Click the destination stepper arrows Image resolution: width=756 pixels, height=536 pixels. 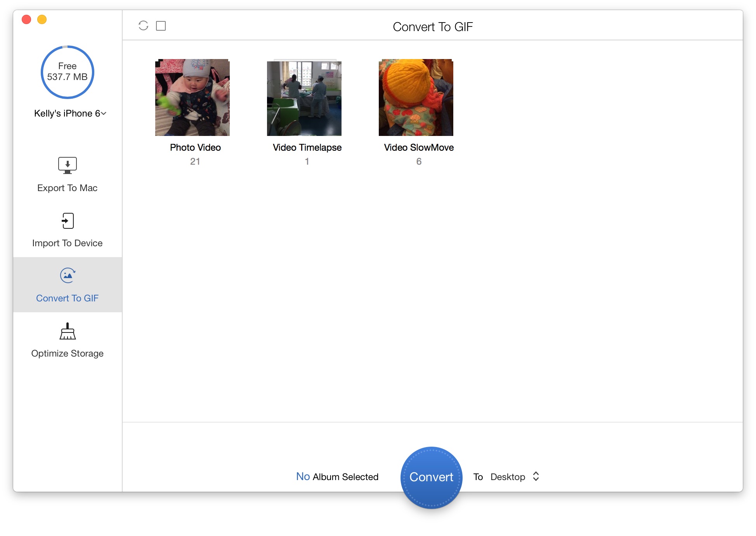click(536, 477)
